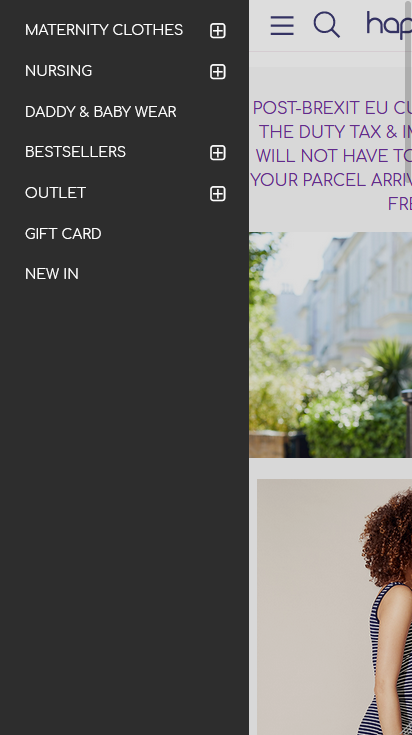Click the page vertical scrollbar
This screenshot has width=412, height=735.
(408, 89)
